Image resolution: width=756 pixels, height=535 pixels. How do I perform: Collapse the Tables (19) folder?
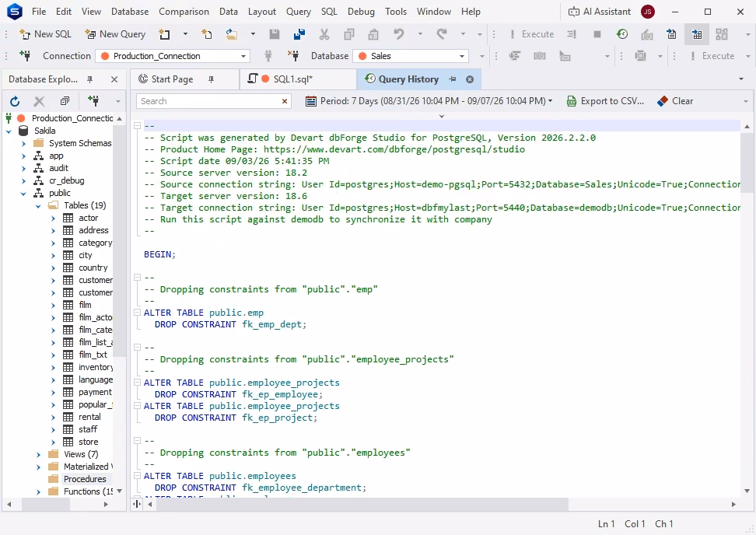pos(38,206)
